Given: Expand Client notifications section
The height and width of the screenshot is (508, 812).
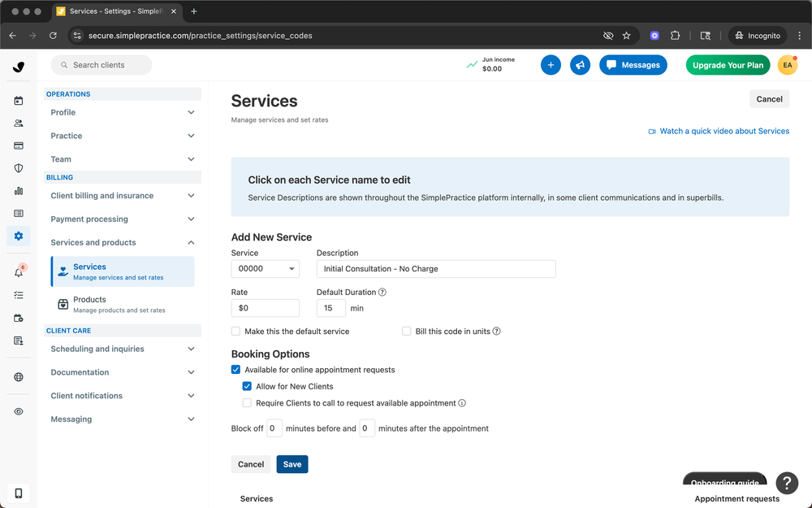Looking at the screenshot, I should [123, 396].
